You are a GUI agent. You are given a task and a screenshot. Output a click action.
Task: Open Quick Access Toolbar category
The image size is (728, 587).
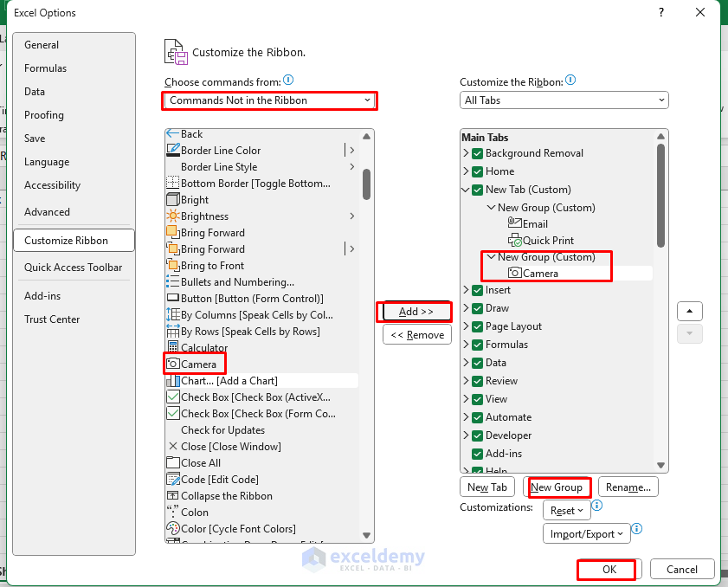[74, 267]
